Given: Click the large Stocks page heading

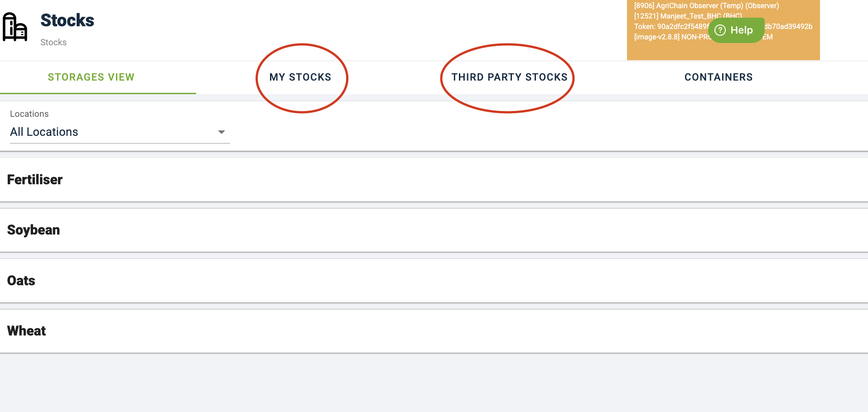Looking at the screenshot, I should [67, 20].
